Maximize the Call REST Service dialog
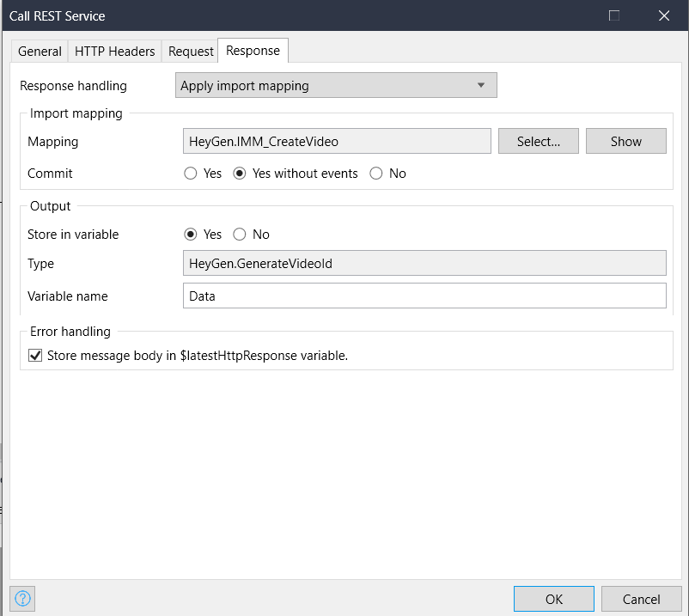The image size is (689, 616). coord(614,15)
